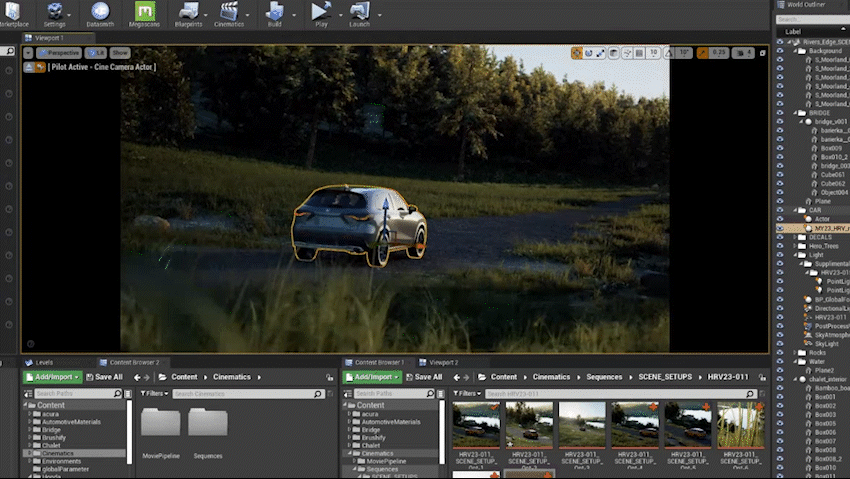The width and height of the screenshot is (850, 479).
Task: Hide the CAR folder via eye icon
Action: click(781, 210)
